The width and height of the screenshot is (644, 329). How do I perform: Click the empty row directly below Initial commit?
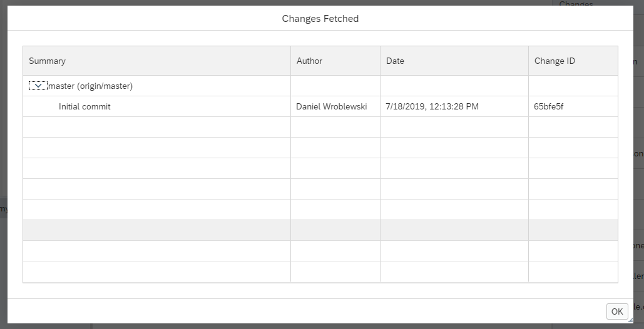pos(320,127)
